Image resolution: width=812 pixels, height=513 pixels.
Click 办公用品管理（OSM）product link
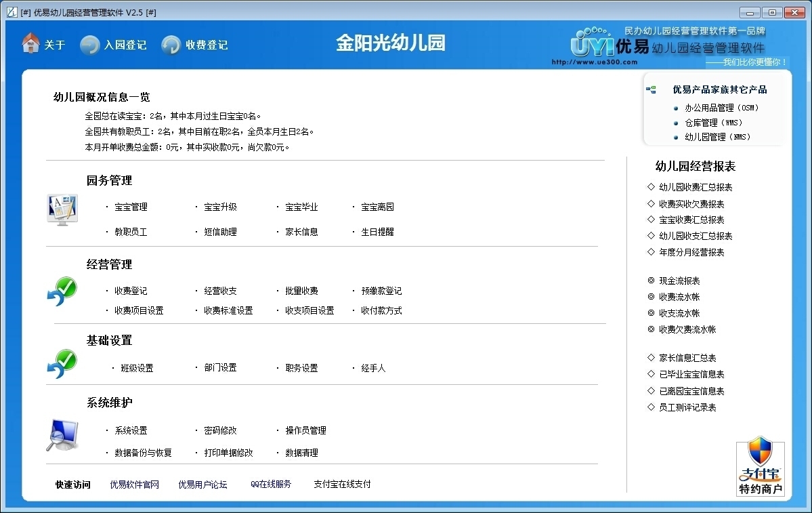click(x=722, y=108)
